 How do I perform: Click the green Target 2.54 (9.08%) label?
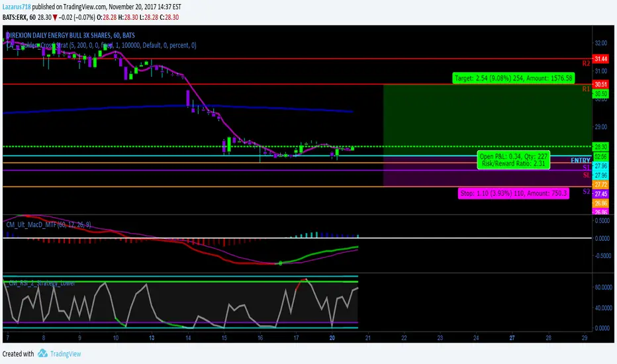pyautogui.click(x=514, y=78)
